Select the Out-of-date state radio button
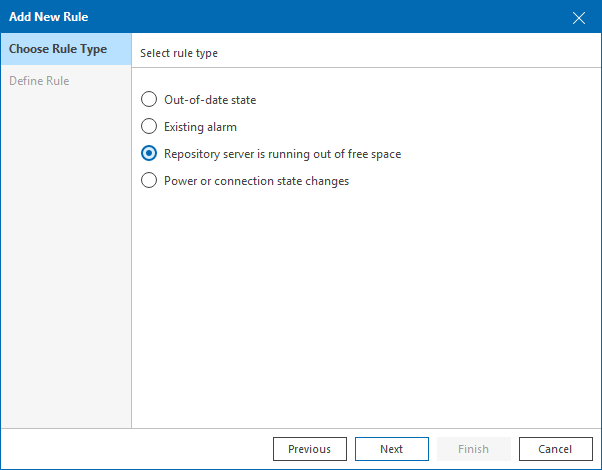Viewport: 602px width, 470px height. click(x=149, y=100)
